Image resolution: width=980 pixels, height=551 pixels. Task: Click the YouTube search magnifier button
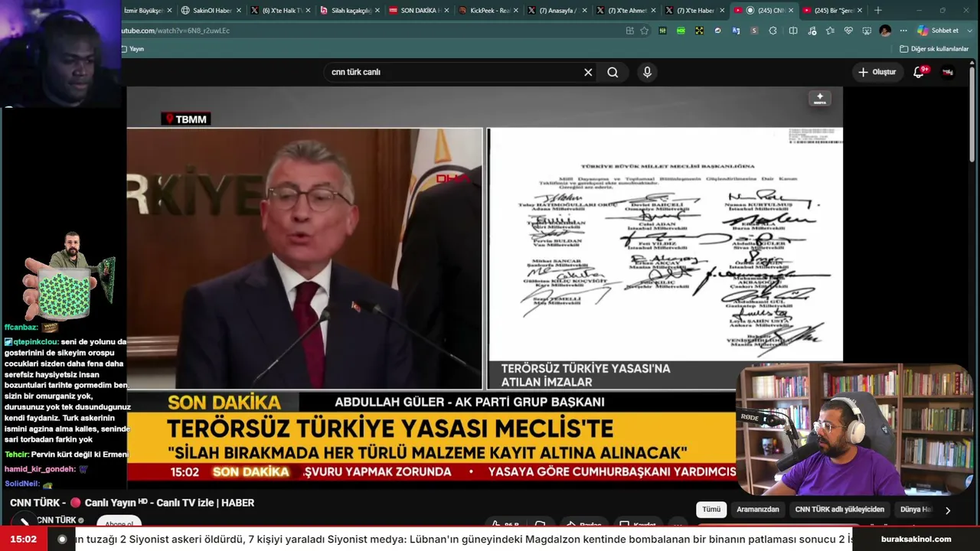point(612,72)
